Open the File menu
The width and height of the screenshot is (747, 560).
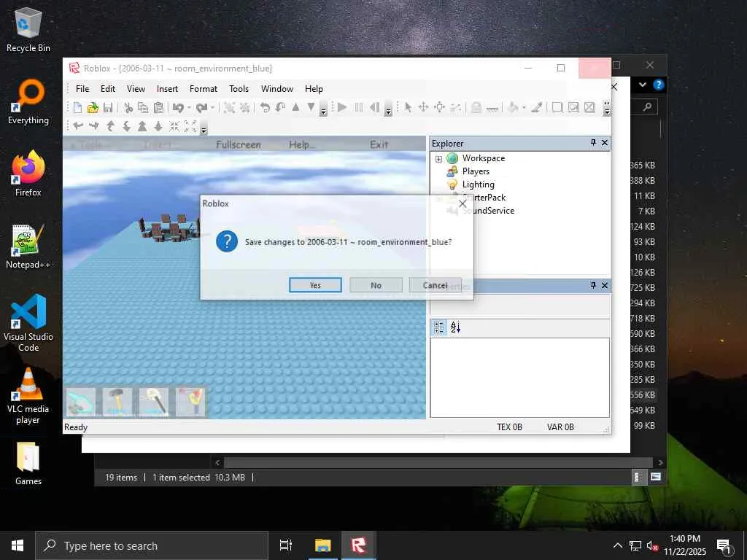coord(82,89)
